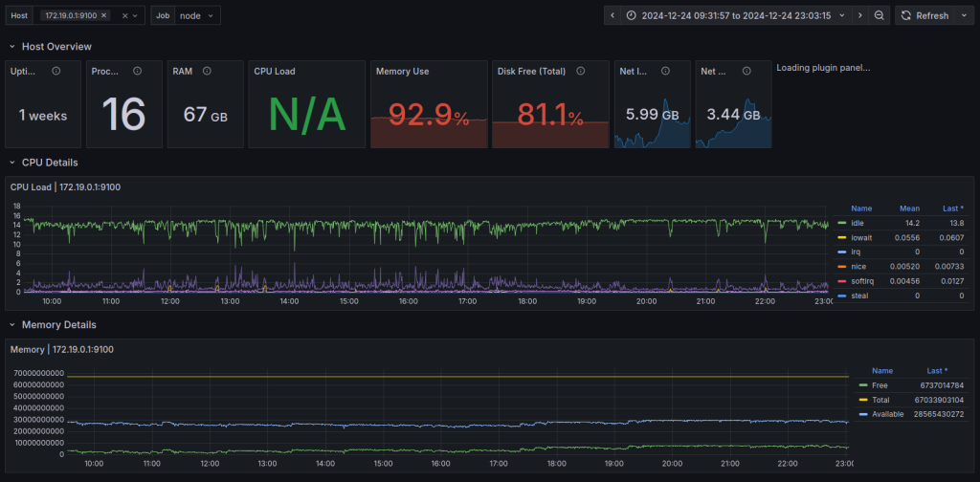Sort CPU legend by Mean column
This screenshot has width=980, height=482.
[x=909, y=208]
